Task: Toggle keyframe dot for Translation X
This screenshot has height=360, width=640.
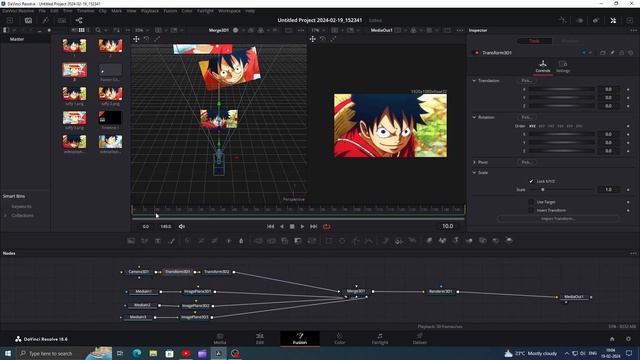Action: (628, 89)
